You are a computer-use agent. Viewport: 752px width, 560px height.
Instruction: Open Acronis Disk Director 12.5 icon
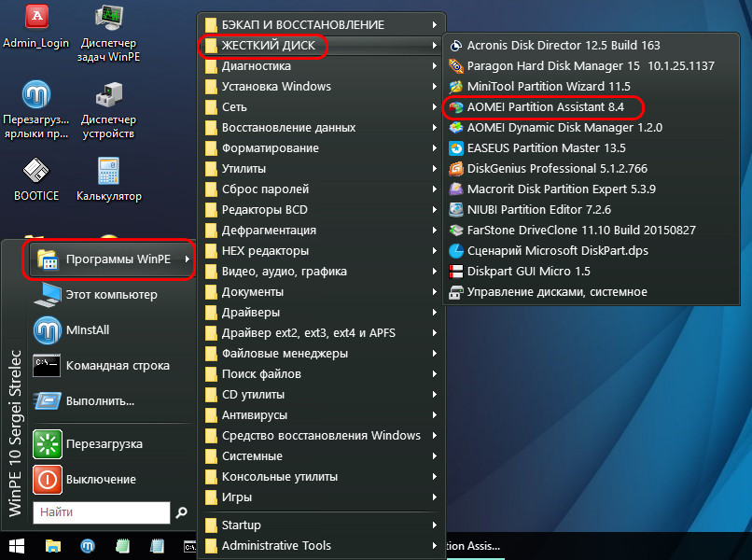pos(455,46)
